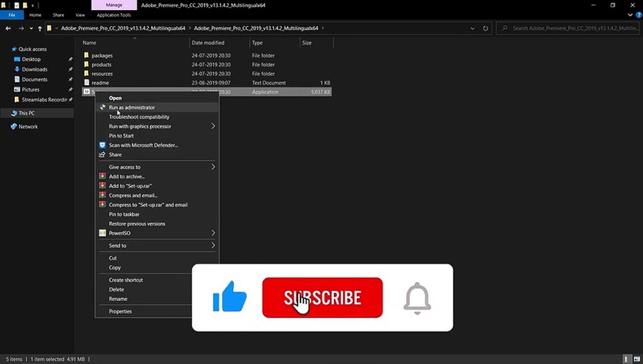This screenshot has height=364, width=643.
Task: Click the search box in Explorer
Action: (x=569, y=28)
